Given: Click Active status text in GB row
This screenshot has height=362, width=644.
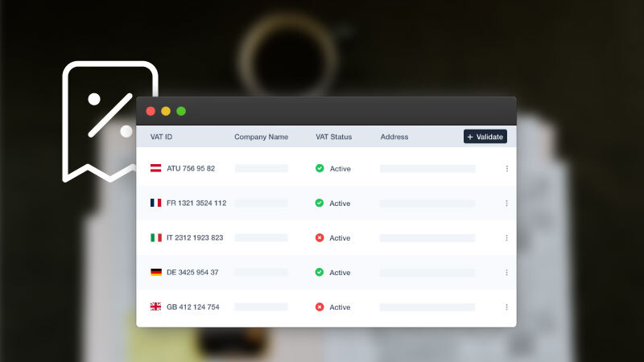Looking at the screenshot, I should tap(340, 307).
